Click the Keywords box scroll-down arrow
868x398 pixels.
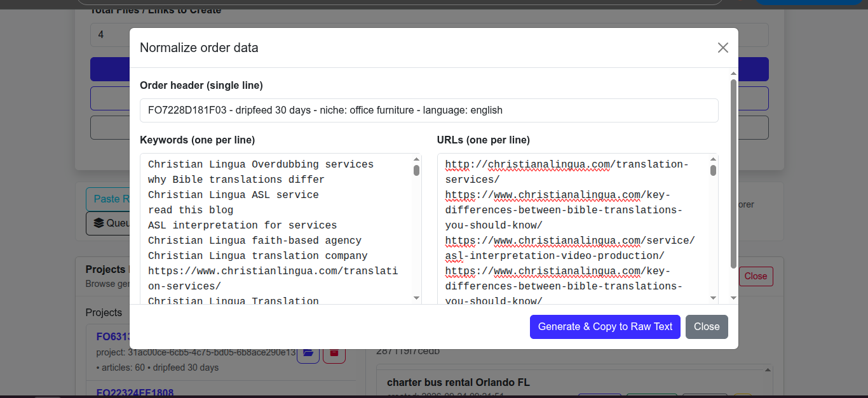coord(417,298)
